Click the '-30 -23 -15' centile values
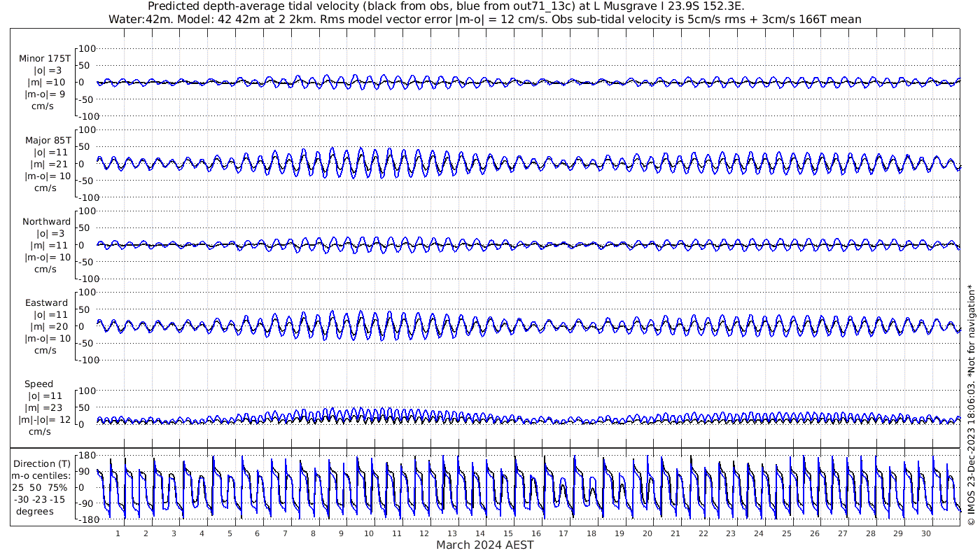 pos(39,500)
